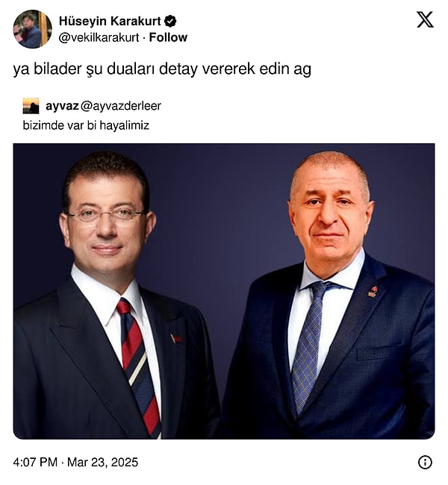
Task: Open Hüseyin Karakurt's profile avatar
Action: pyautogui.click(x=32, y=29)
